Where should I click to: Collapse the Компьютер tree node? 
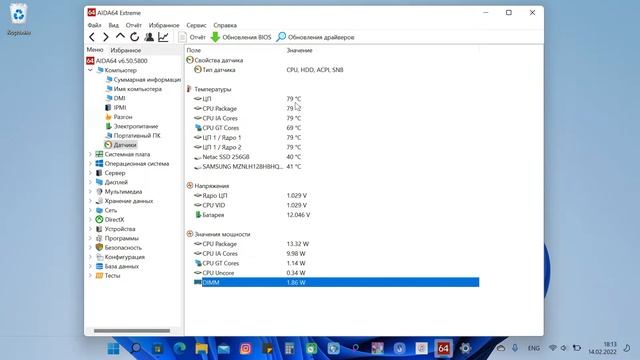tap(90, 70)
